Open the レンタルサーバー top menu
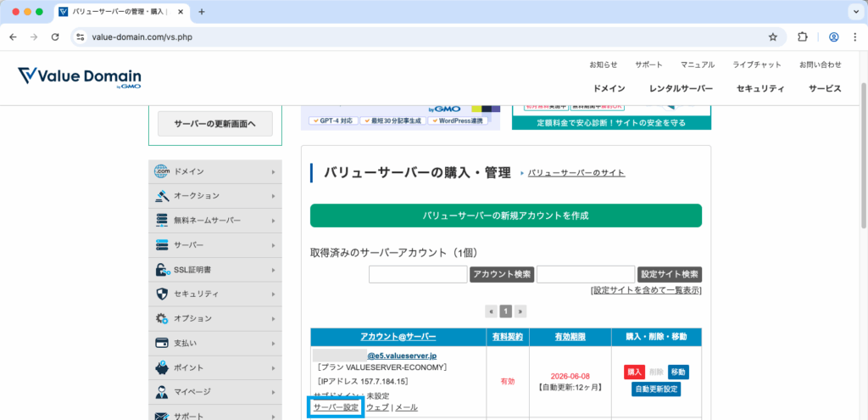Screen dimensions: 868x420 tap(681, 88)
